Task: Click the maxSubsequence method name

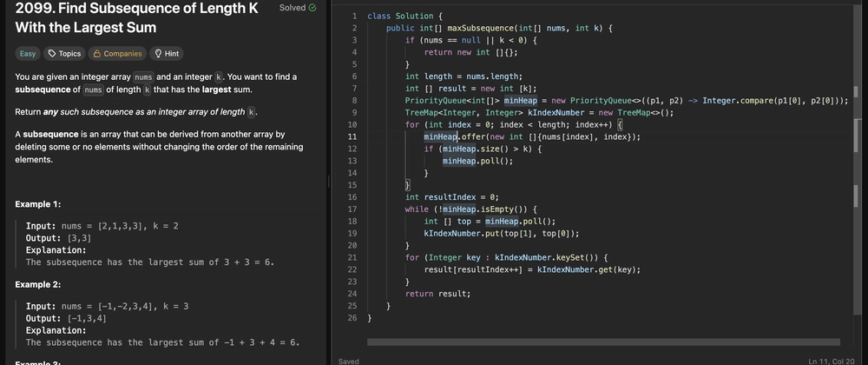Action: point(481,29)
